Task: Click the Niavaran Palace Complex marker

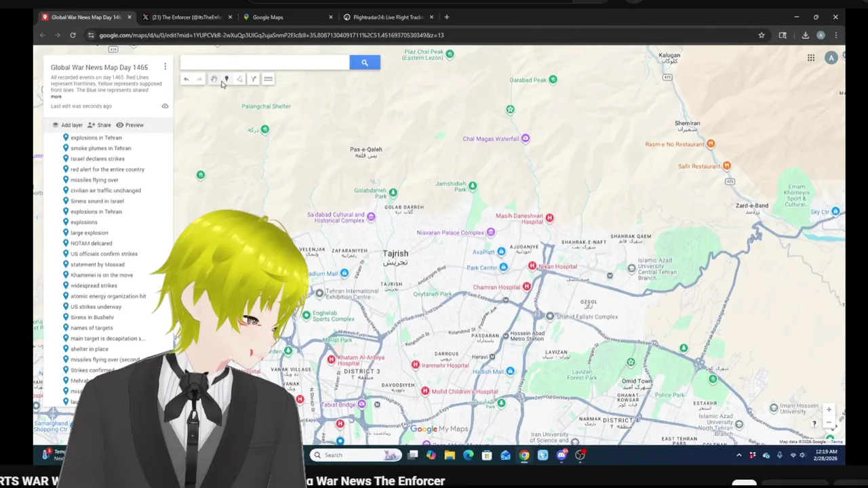Action: coord(491,232)
